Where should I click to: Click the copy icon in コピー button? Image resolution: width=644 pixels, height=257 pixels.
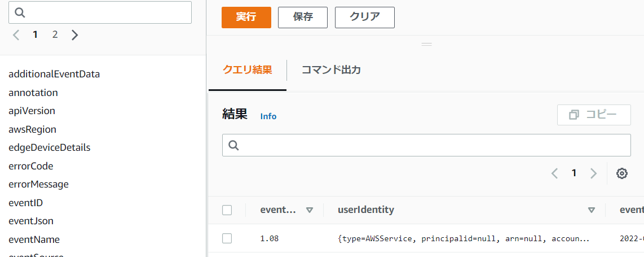pos(574,115)
